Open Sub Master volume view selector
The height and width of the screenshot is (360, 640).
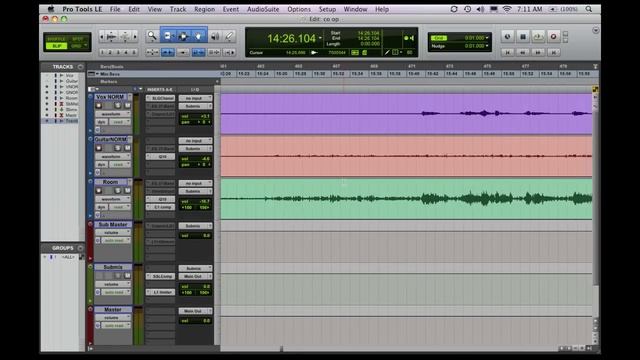coord(113,233)
